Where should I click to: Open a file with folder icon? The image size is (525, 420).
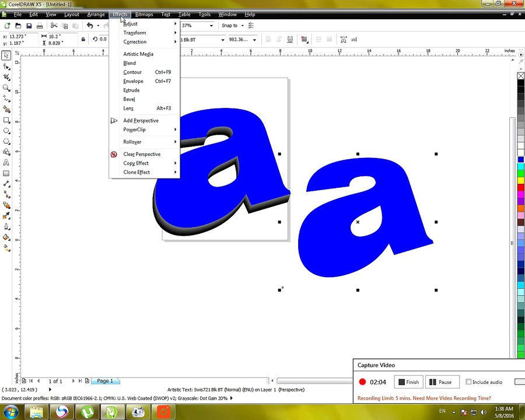18,26
